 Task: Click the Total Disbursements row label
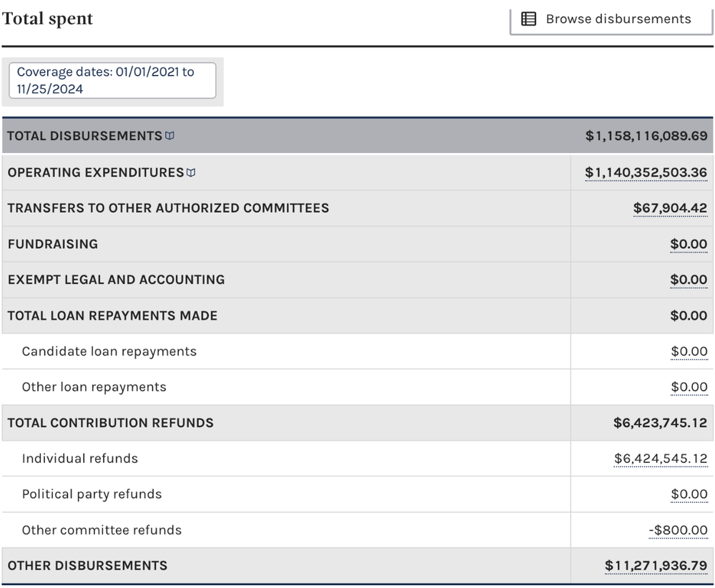tap(85, 136)
